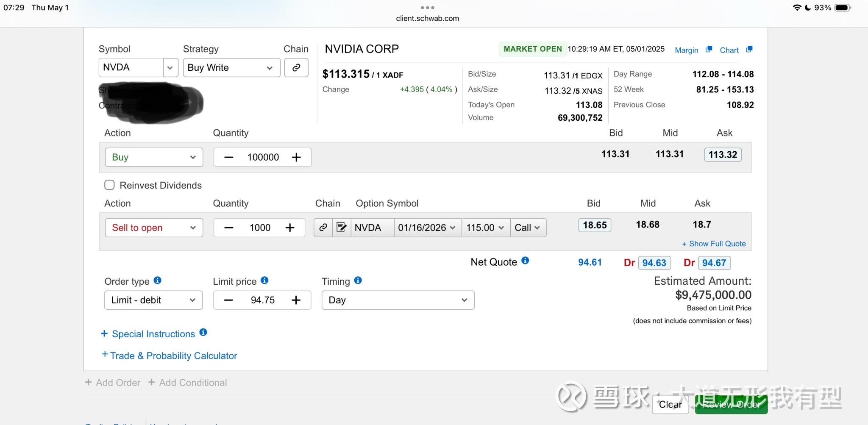Open the NVDA symbol dropdown arrow

(170, 67)
